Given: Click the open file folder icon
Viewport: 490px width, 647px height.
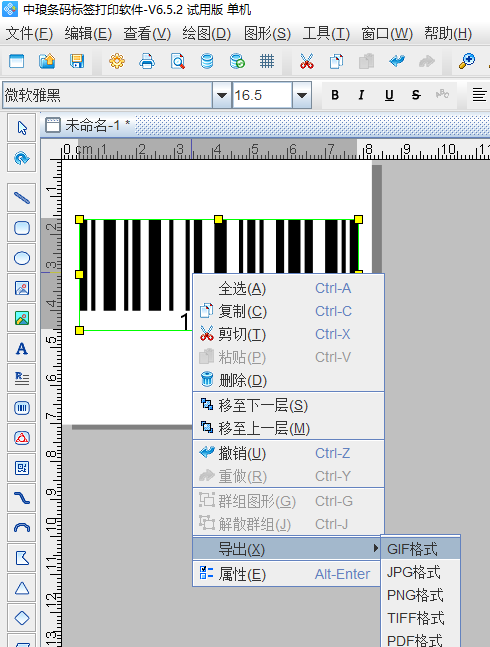Looking at the screenshot, I should (47, 61).
